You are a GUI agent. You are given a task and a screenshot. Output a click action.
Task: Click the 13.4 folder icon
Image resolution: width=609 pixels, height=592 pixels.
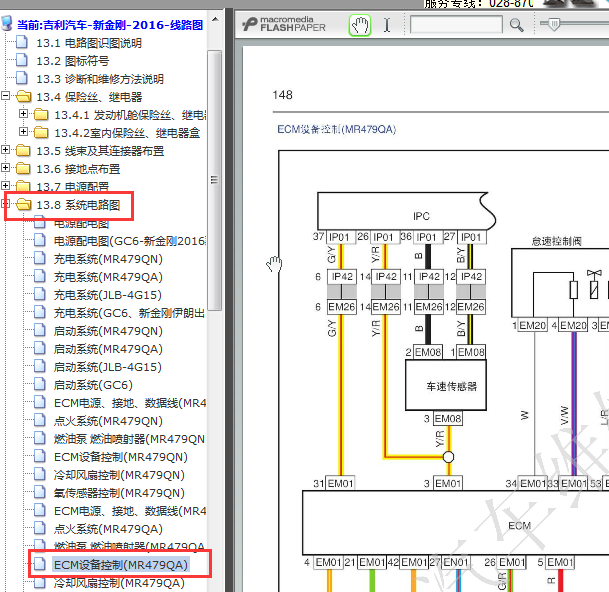tap(24, 96)
